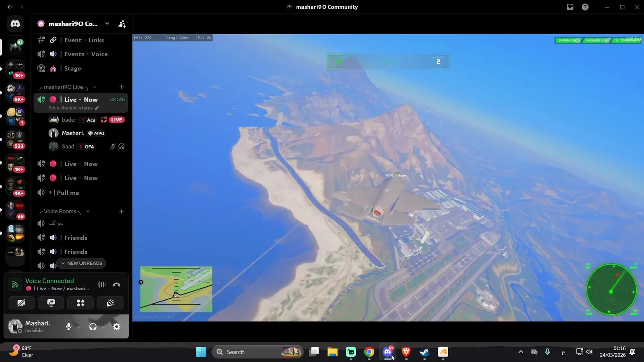Open the server folder with 5K+ badge

point(15,93)
